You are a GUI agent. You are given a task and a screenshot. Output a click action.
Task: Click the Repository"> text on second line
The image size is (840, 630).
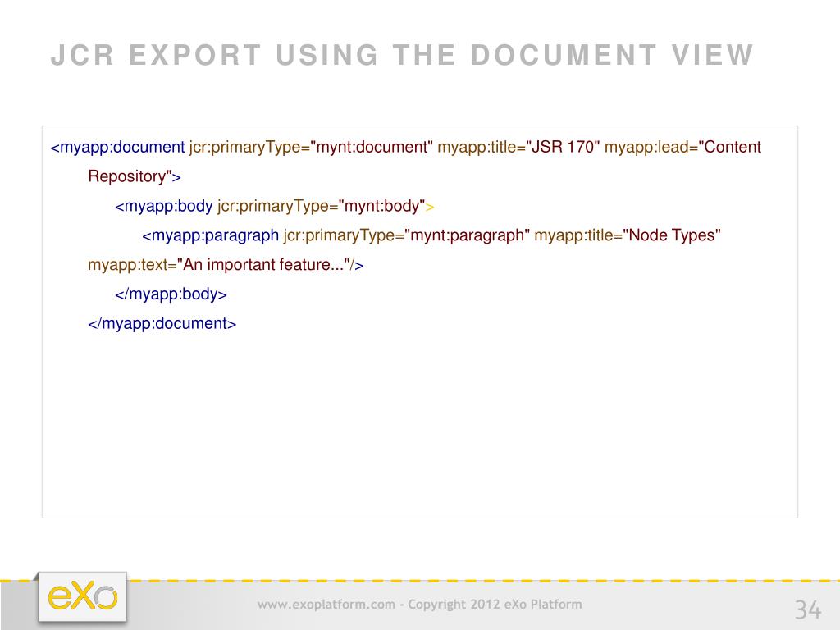coord(135,176)
